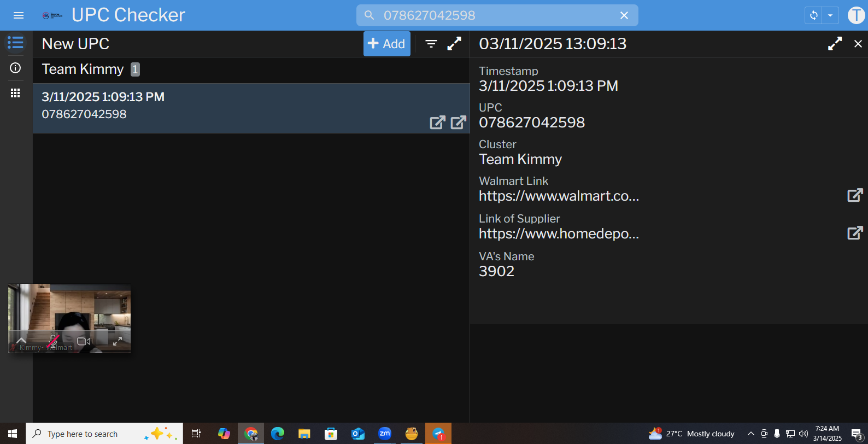Open the taskbar clock showing 7:24 AM
The image size is (868, 444).
click(828, 434)
